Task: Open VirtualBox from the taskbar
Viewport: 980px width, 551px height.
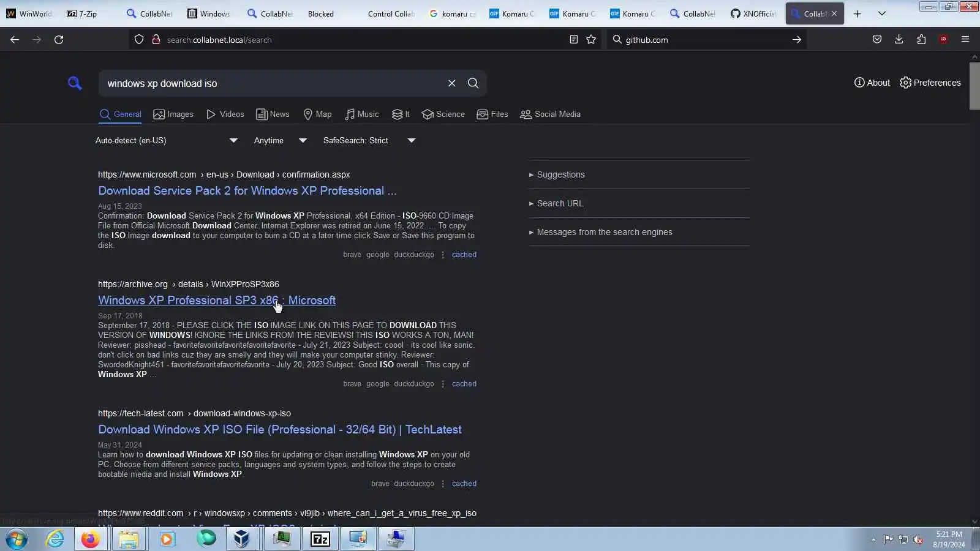Action: coord(242,539)
